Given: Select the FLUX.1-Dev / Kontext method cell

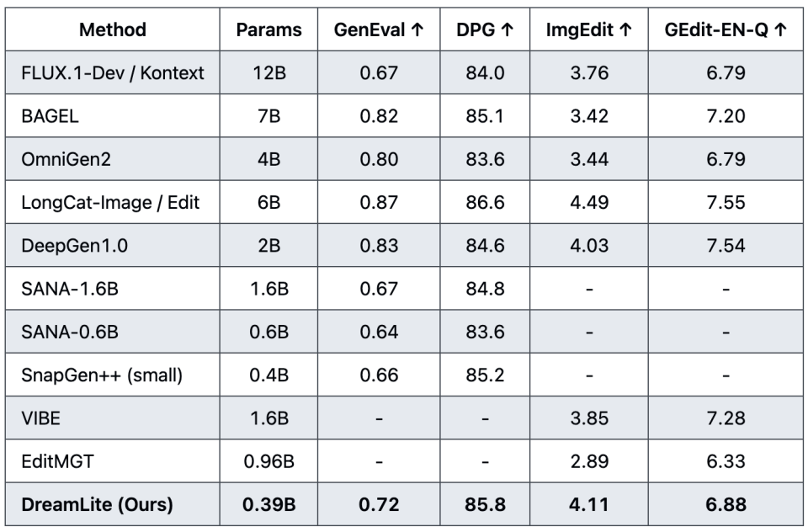Looking at the screenshot, I should tap(112, 72).
